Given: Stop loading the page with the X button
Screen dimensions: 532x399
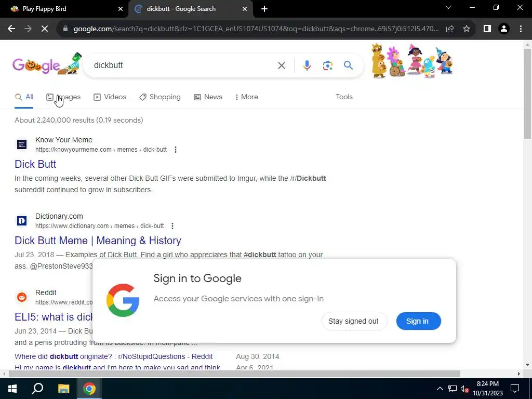Looking at the screenshot, I should pos(45,29).
